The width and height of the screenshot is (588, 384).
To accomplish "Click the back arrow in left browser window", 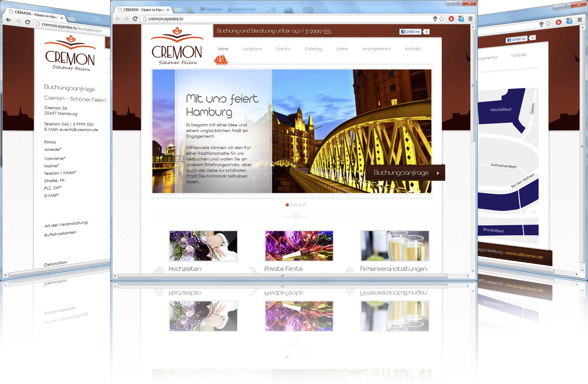I will click(x=8, y=20).
